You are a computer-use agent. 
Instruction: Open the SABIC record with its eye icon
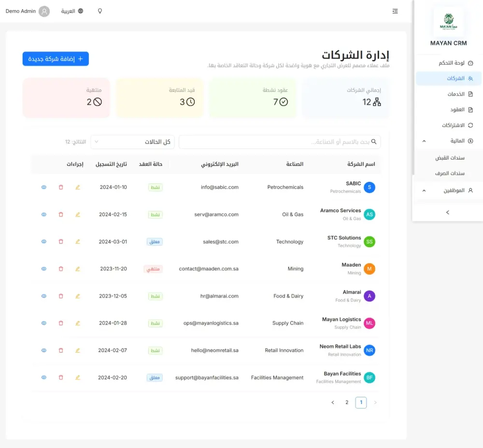[44, 187]
